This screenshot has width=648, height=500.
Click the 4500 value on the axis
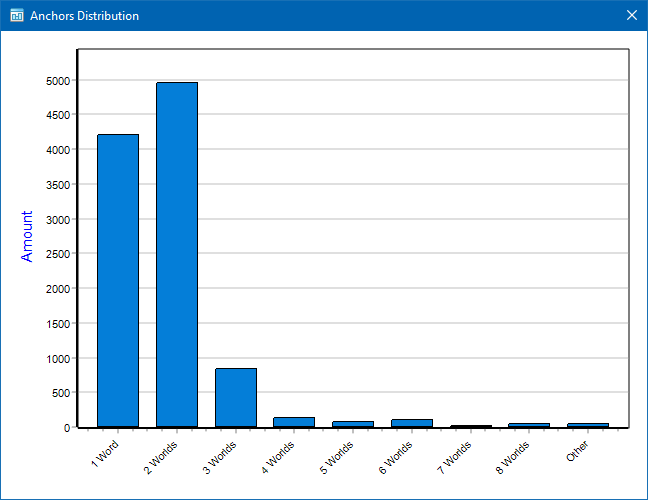click(58, 115)
